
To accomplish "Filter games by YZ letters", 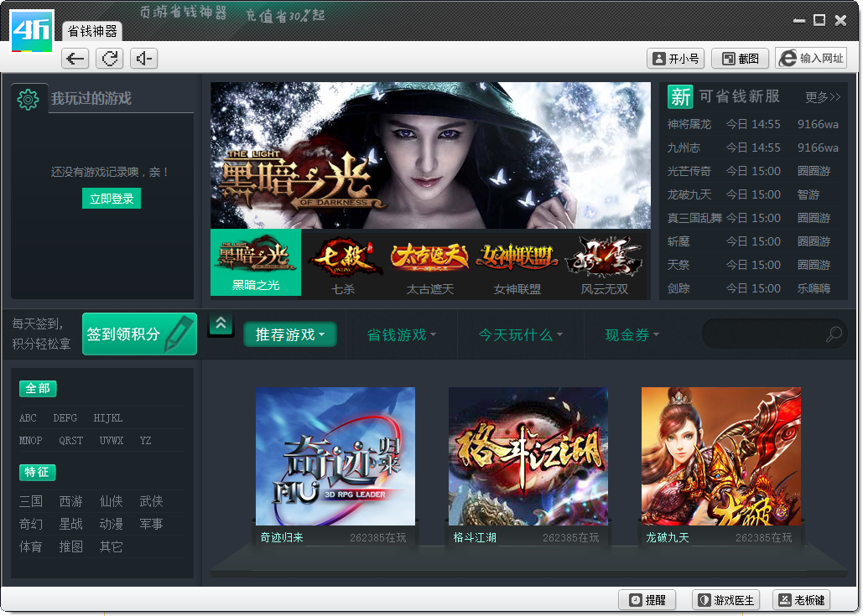I will (145, 441).
